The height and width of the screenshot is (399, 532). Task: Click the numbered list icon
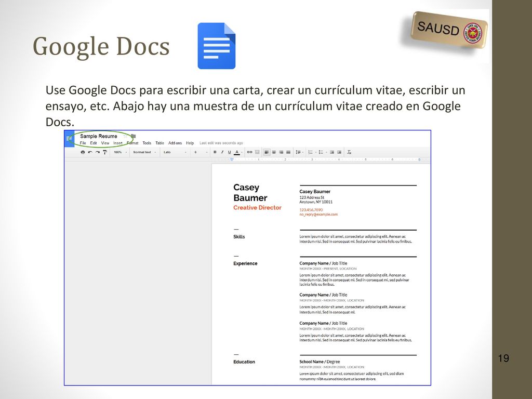[x=311, y=152]
